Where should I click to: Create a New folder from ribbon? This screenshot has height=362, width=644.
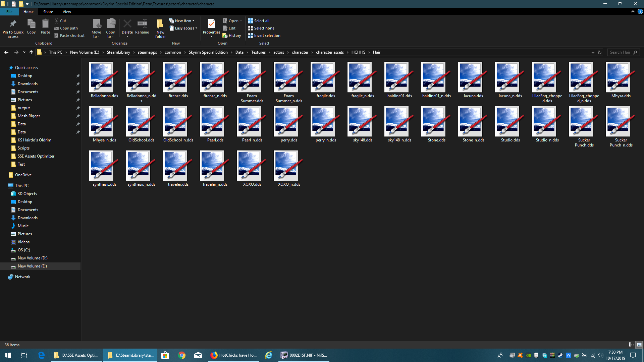pos(160,28)
